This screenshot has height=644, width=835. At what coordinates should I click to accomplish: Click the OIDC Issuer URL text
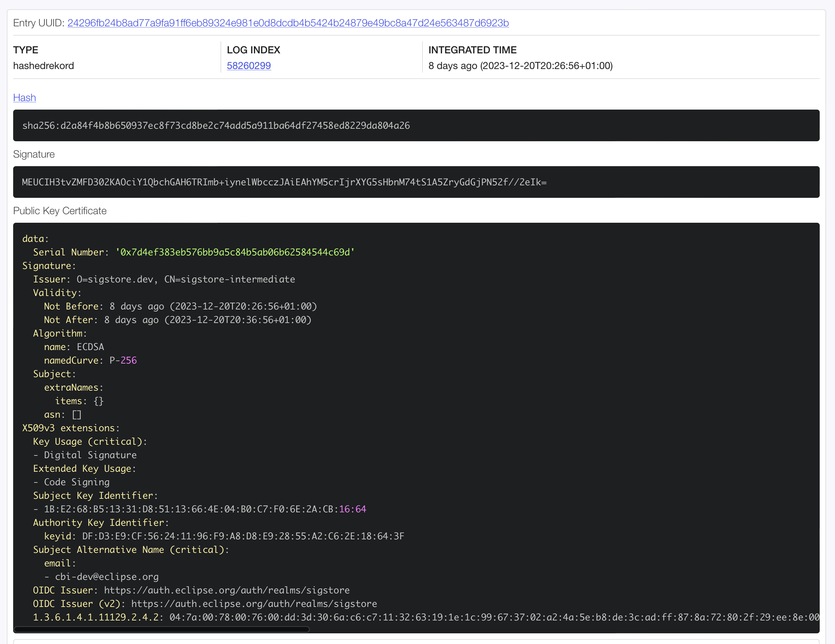[x=226, y=590]
